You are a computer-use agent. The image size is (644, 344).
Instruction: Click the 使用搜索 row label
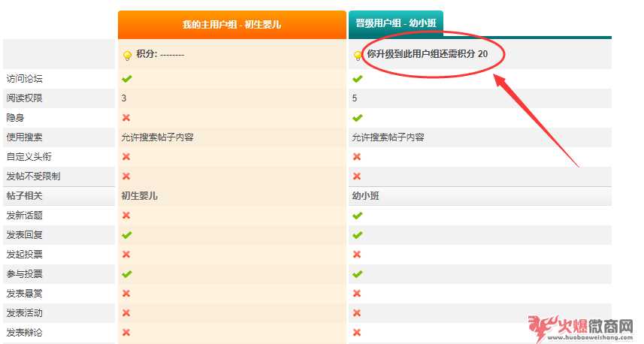point(24,137)
